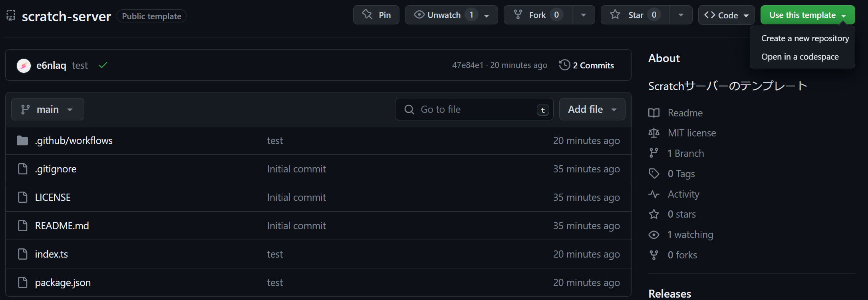Open the index.ts file
Viewport: 868px width, 300px height.
tap(52, 254)
